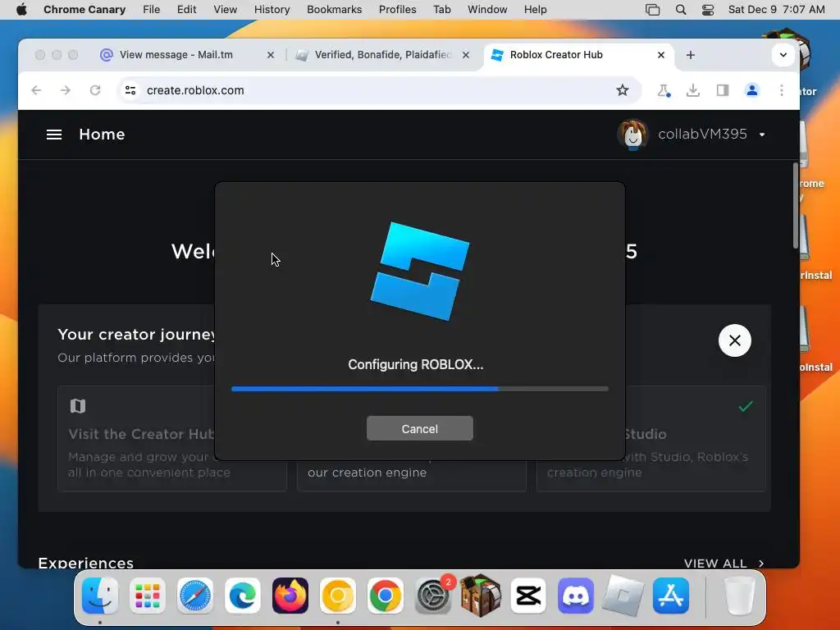Open Roblox app from the Dock
840x630 pixels.
click(x=623, y=596)
